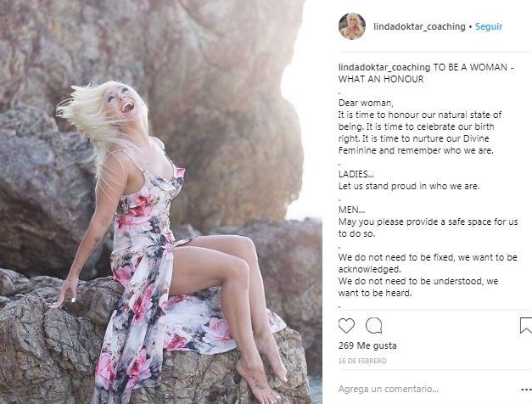Viewport: 532px width, 404px height.
Task: Click Seguir to follow the account
Action: tap(488, 26)
